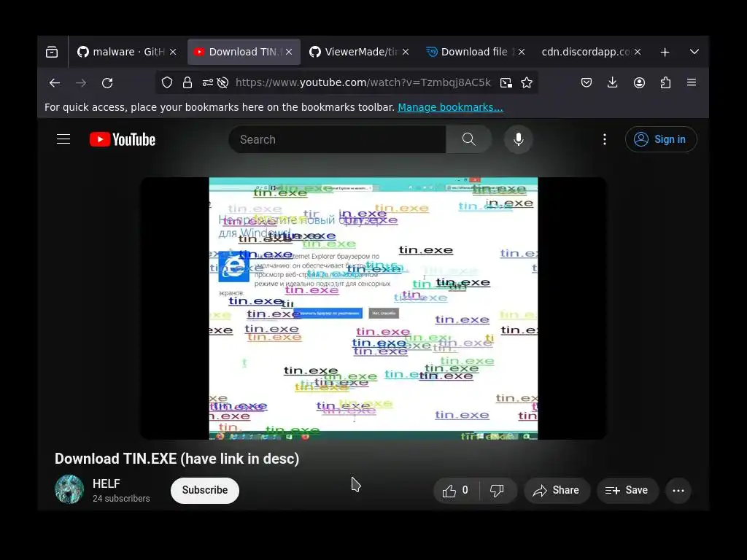Open the downloads panel
The height and width of the screenshot is (560, 747).
(x=613, y=83)
